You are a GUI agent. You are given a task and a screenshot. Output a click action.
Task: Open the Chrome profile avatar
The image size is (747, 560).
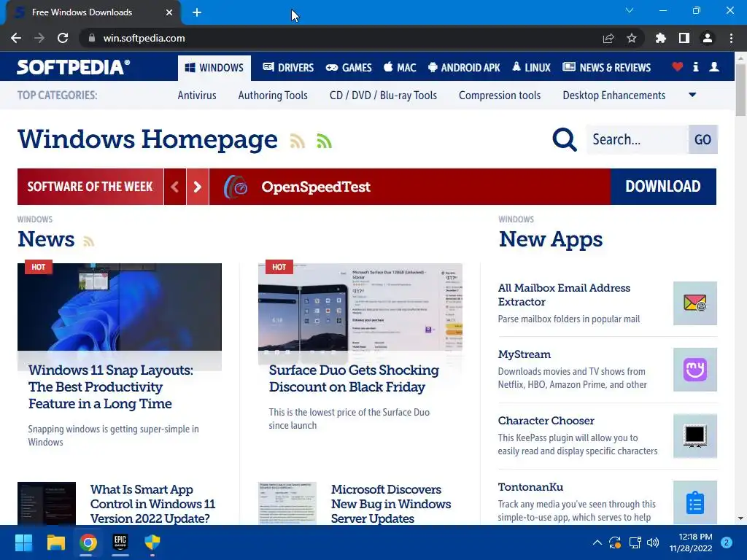[x=708, y=38]
